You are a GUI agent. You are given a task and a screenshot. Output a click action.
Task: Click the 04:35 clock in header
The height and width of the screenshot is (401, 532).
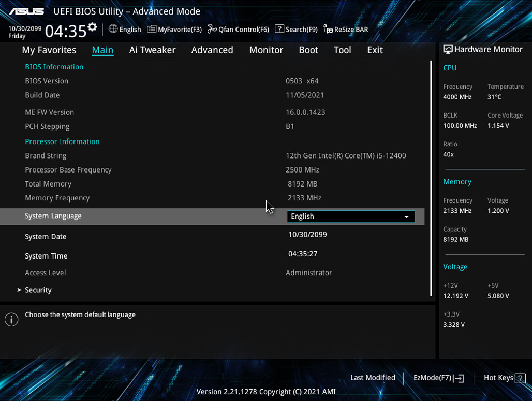coord(66,31)
